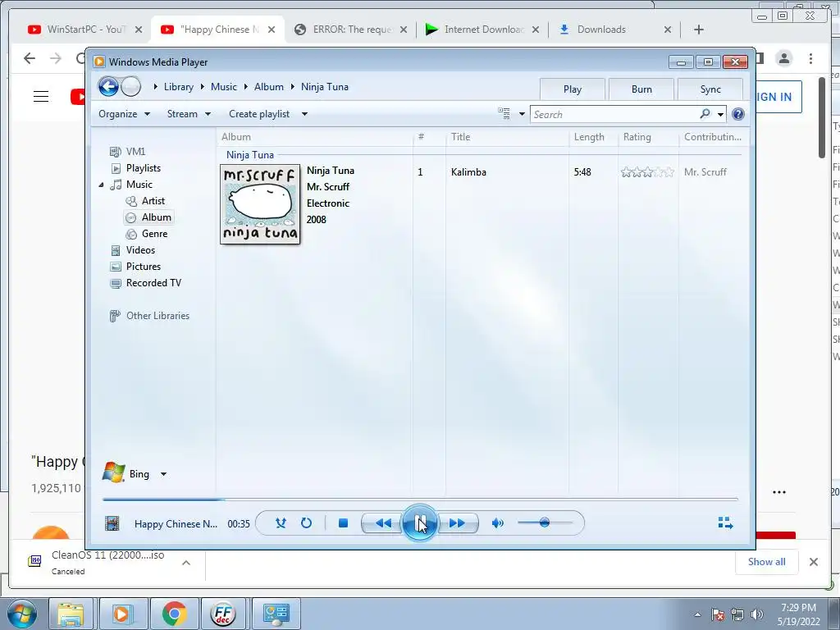This screenshot has height=630, width=840.
Task: Click the now-playing video icon beside title
Action: tap(112, 523)
